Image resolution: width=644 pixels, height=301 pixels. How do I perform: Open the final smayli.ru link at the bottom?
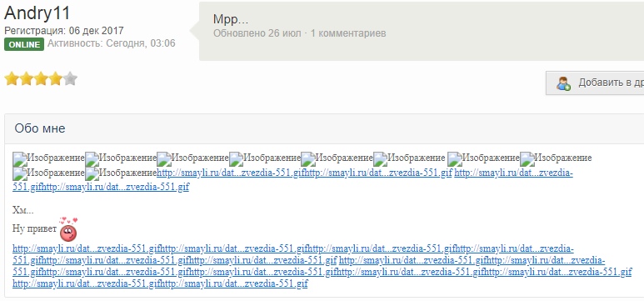click(234, 283)
